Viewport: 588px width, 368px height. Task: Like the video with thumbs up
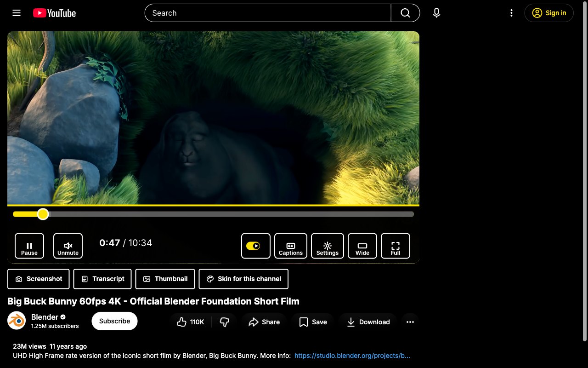point(191,322)
